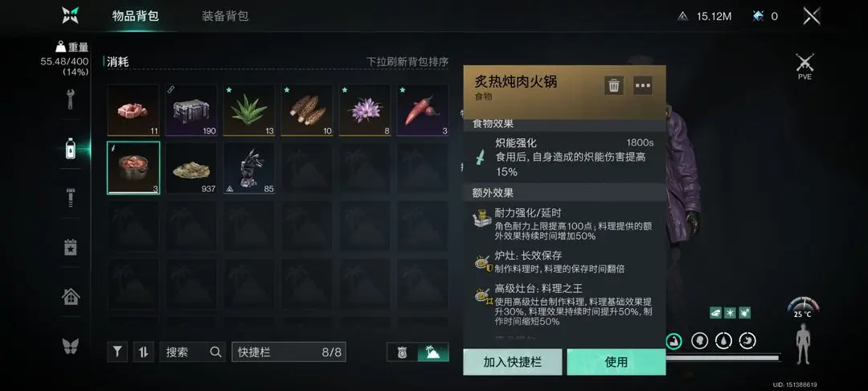The width and height of the screenshot is (868, 391).
Task: Switch to the island view toggle
Action: click(x=433, y=352)
